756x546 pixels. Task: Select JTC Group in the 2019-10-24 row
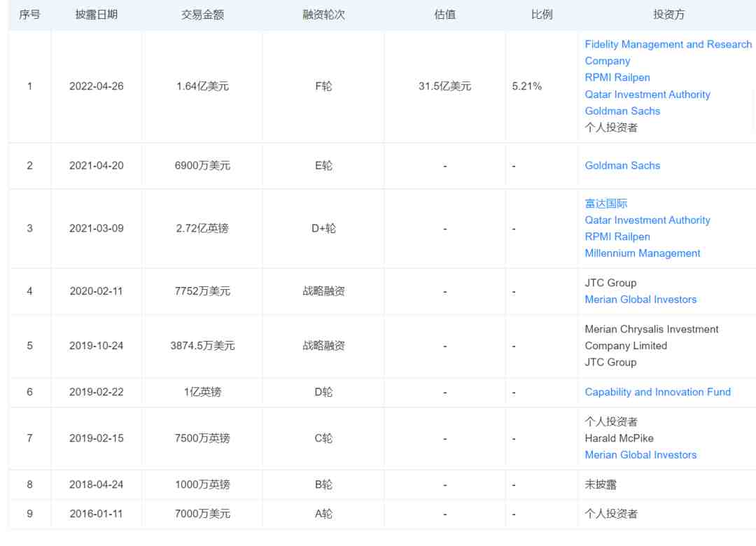(x=610, y=362)
